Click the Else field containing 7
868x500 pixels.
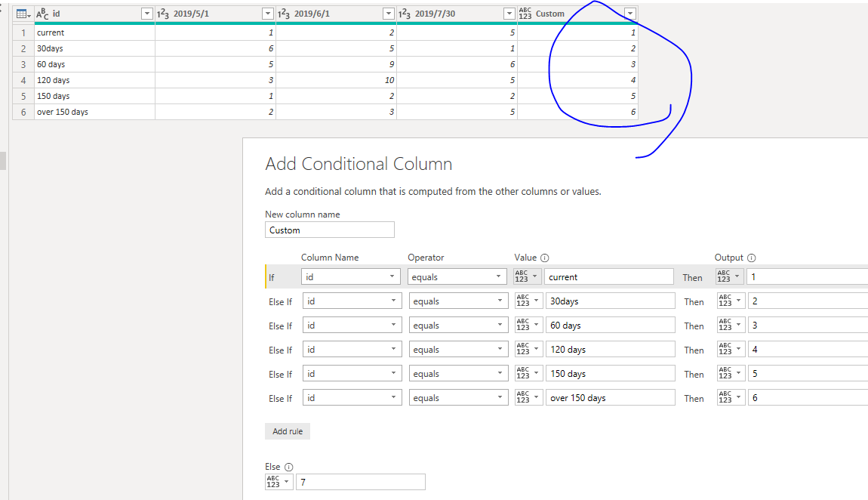pyautogui.click(x=360, y=482)
